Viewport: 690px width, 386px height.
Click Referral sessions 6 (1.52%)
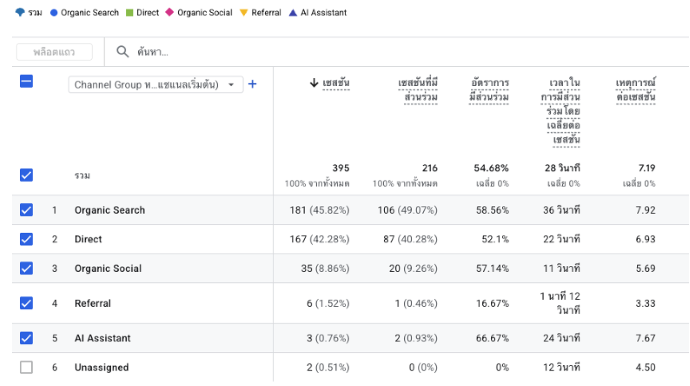coord(328,303)
